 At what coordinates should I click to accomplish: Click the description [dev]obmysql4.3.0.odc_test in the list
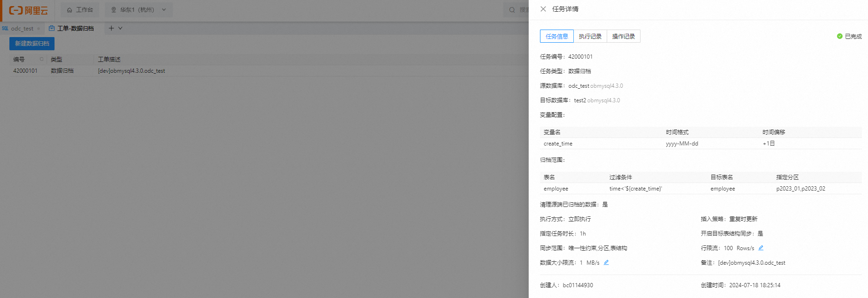tap(132, 71)
